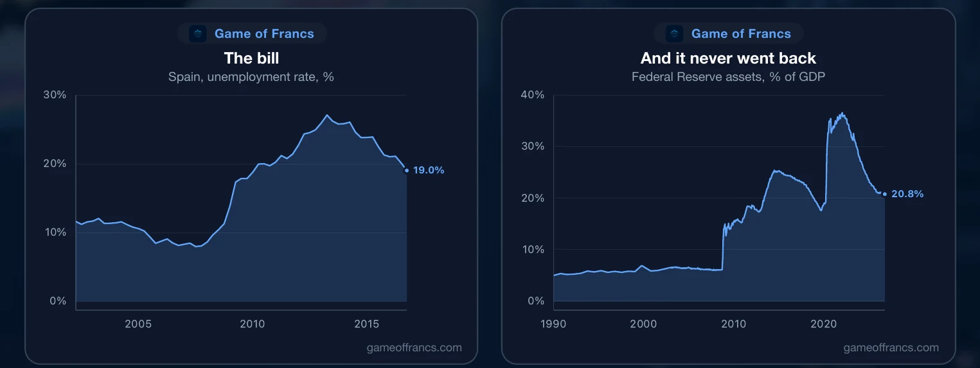Select the 19.0% endpoint marker
980x368 pixels.
point(406,170)
